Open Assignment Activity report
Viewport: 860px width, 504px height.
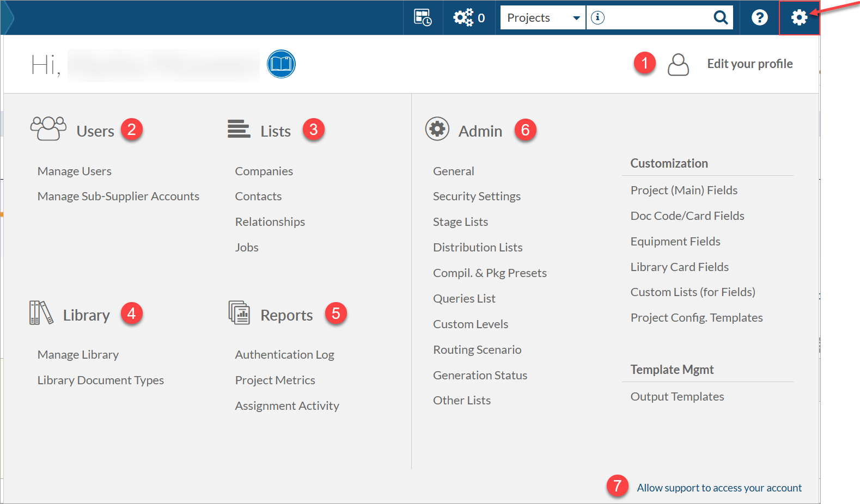pyautogui.click(x=287, y=406)
